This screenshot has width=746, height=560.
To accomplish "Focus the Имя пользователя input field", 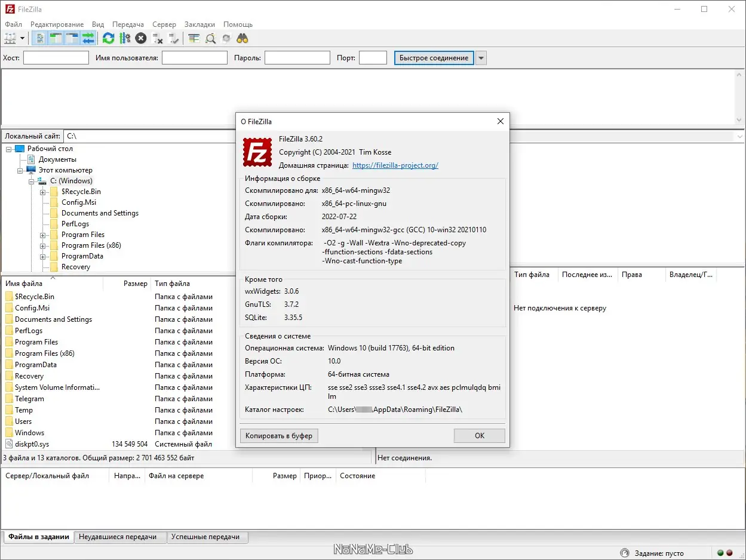I will 195,58.
